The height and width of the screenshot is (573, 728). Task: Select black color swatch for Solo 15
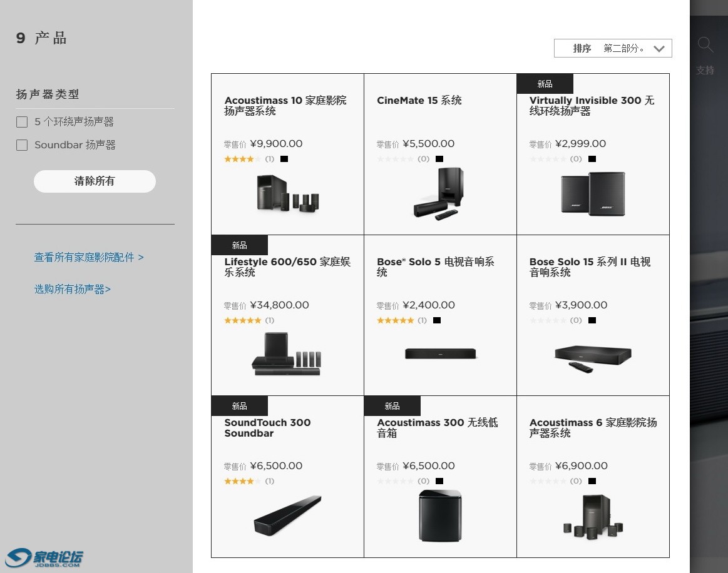[592, 320]
